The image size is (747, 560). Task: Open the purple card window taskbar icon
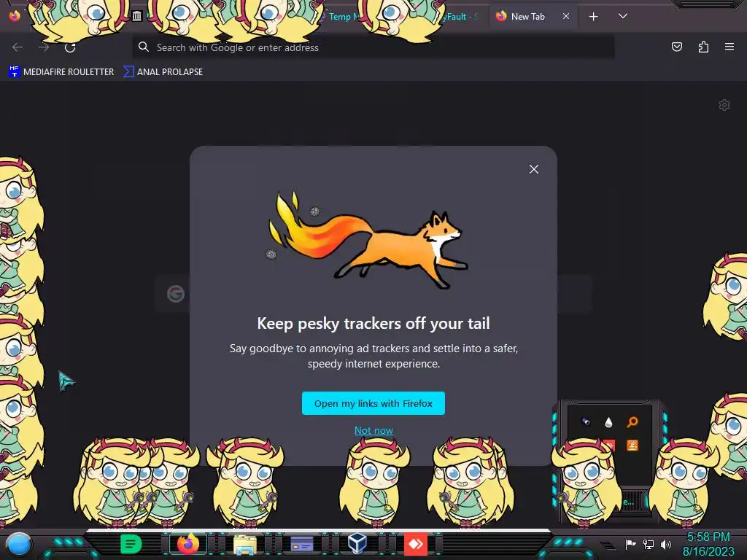coord(301,544)
